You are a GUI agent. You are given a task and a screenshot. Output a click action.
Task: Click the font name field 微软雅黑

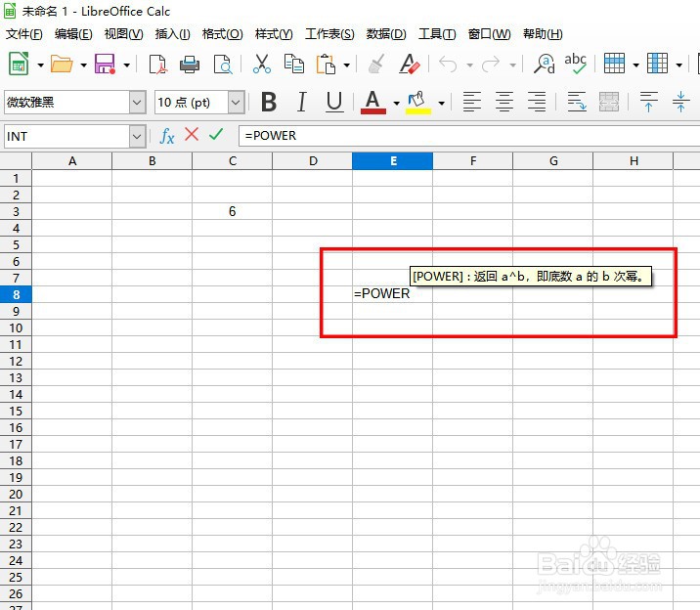coord(66,103)
